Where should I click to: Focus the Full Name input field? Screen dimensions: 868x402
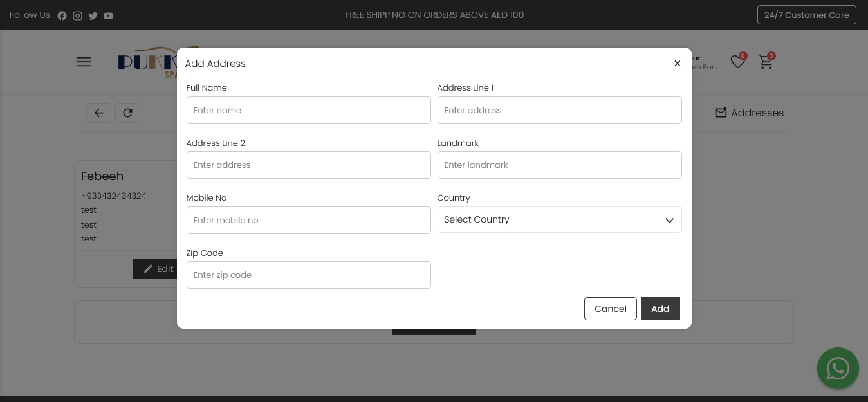308,111
